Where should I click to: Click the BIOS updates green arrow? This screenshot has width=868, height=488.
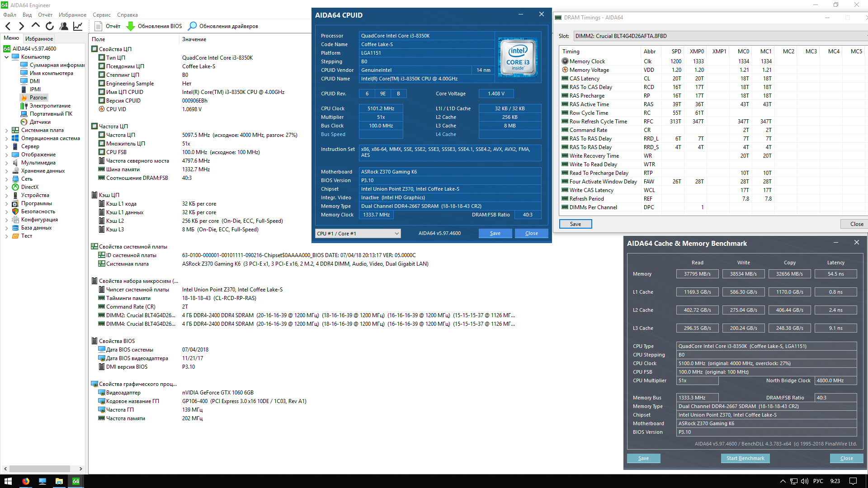point(131,26)
